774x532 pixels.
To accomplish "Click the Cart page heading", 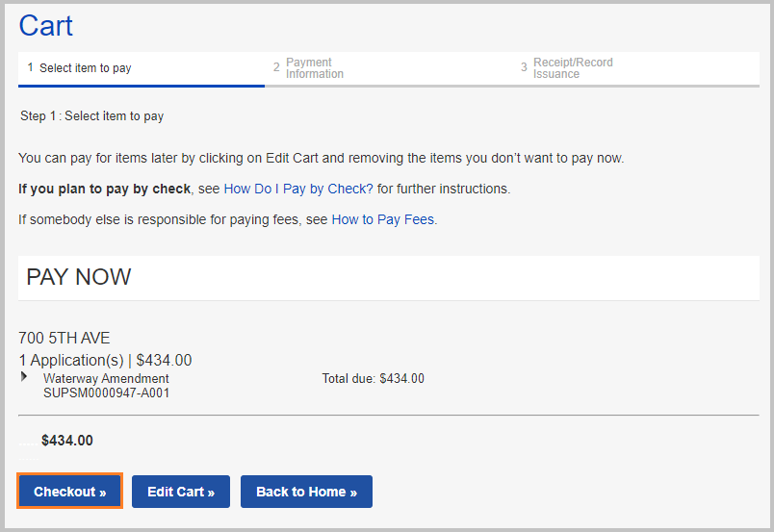I will tap(45, 26).
